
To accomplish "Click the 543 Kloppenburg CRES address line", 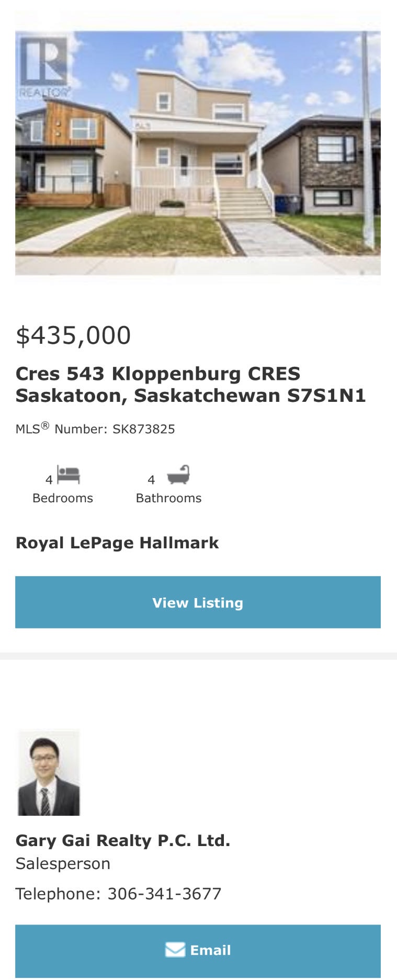I will (158, 374).
